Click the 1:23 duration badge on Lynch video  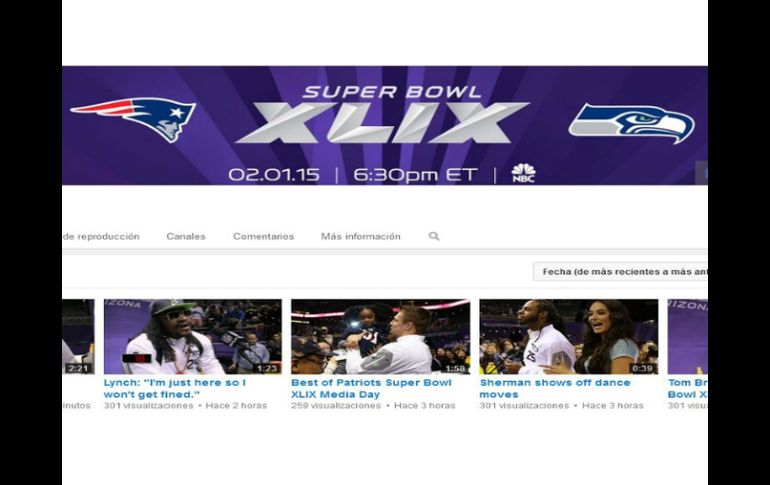pyautogui.click(x=267, y=368)
